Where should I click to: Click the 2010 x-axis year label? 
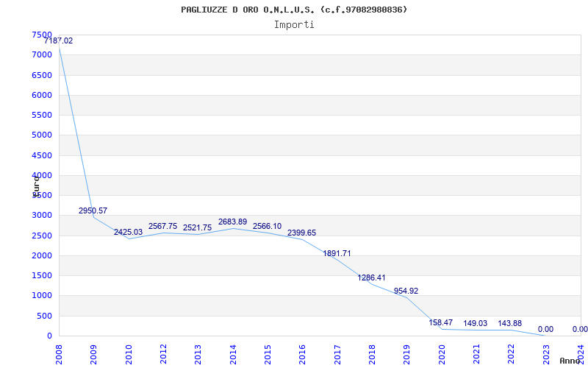tap(129, 355)
